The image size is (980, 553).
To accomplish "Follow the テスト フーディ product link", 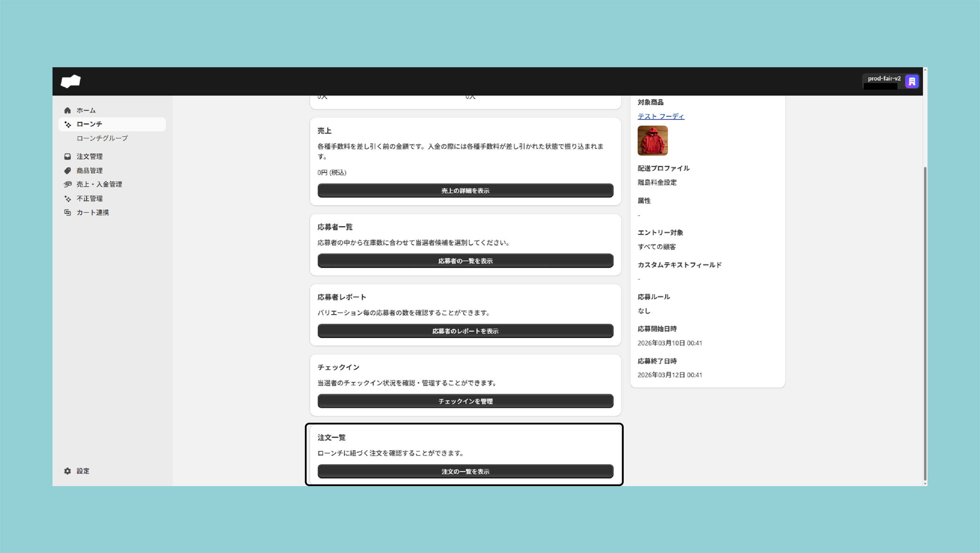I will tap(660, 117).
